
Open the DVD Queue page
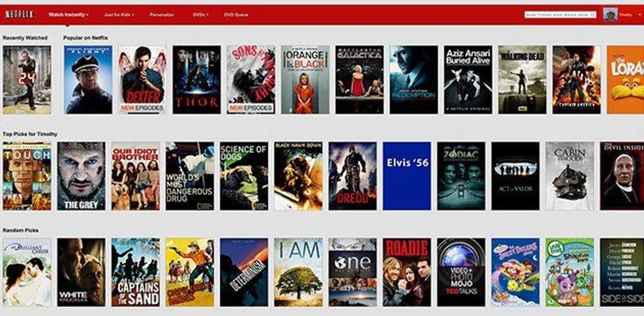click(x=236, y=14)
